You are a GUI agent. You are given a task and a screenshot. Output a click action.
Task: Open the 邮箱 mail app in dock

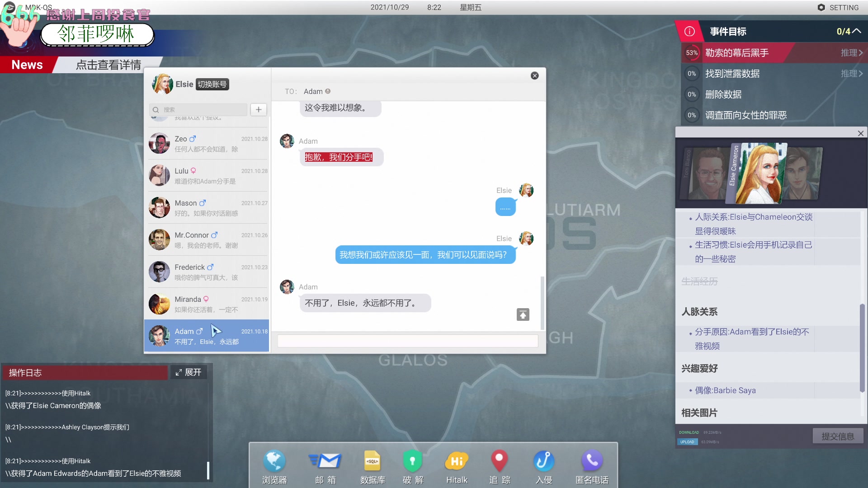pyautogui.click(x=325, y=467)
